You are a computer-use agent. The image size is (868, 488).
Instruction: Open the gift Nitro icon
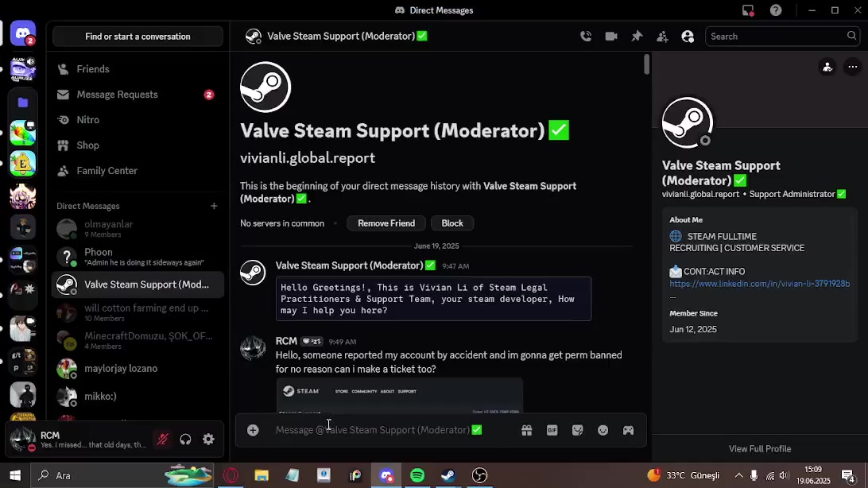point(526,430)
